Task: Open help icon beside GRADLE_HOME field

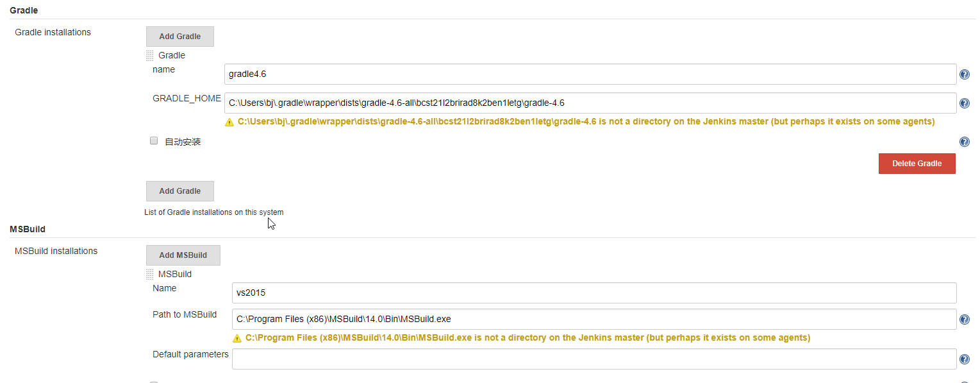Action: coord(964,103)
